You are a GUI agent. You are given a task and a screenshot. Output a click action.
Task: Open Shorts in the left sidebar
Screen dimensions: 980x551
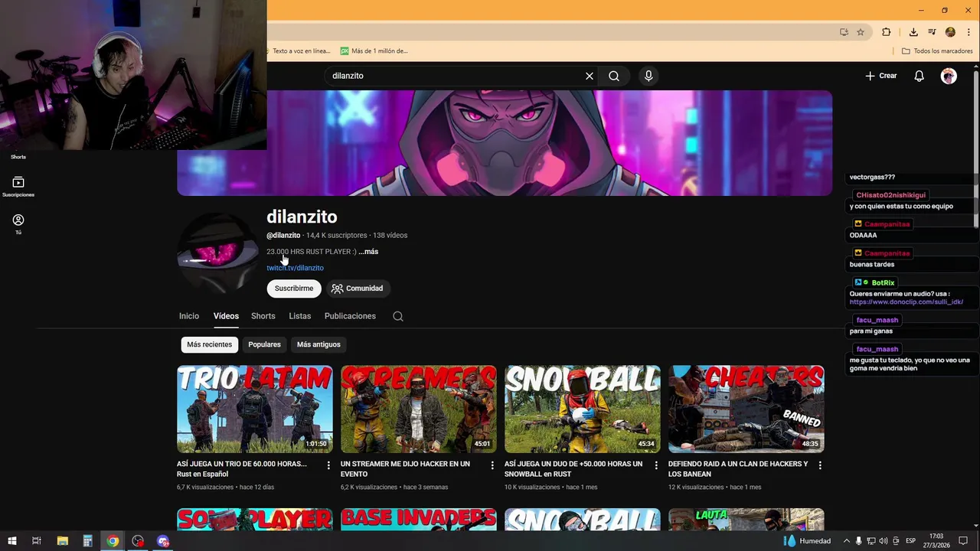click(x=18, y=156)
